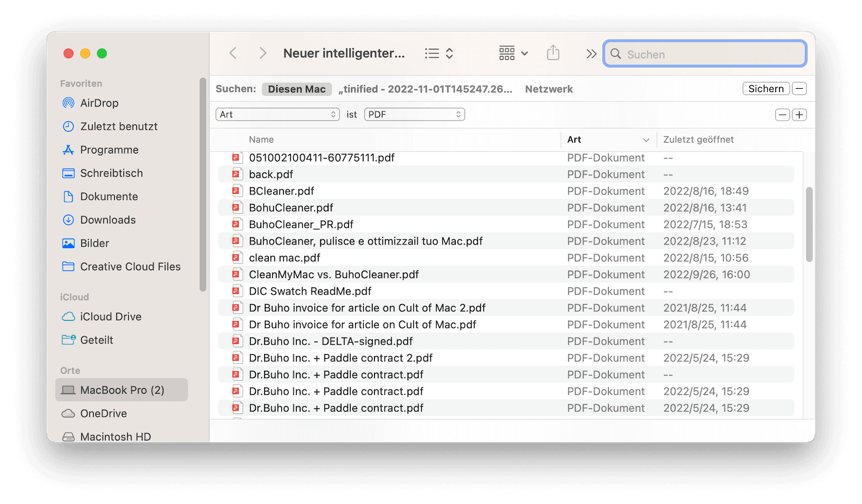Screen dimensions: 862x504
Task: Remove the search filter with the minus button
Action: 782,115
